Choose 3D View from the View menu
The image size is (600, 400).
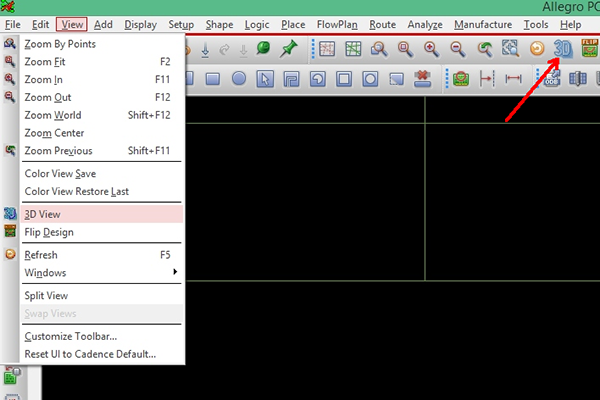[x=102, y=214]
